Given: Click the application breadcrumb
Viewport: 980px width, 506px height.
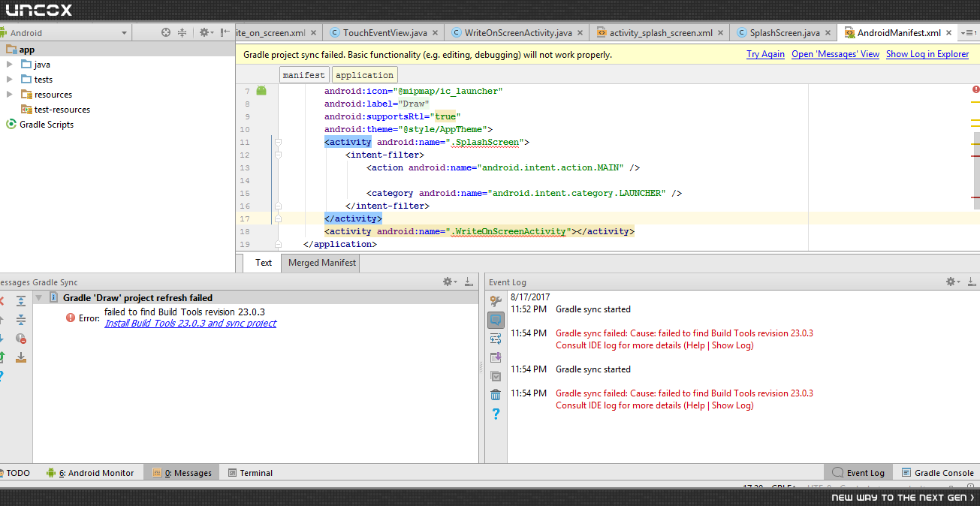Looking at the screenshot, I should [x=364, y=75].
